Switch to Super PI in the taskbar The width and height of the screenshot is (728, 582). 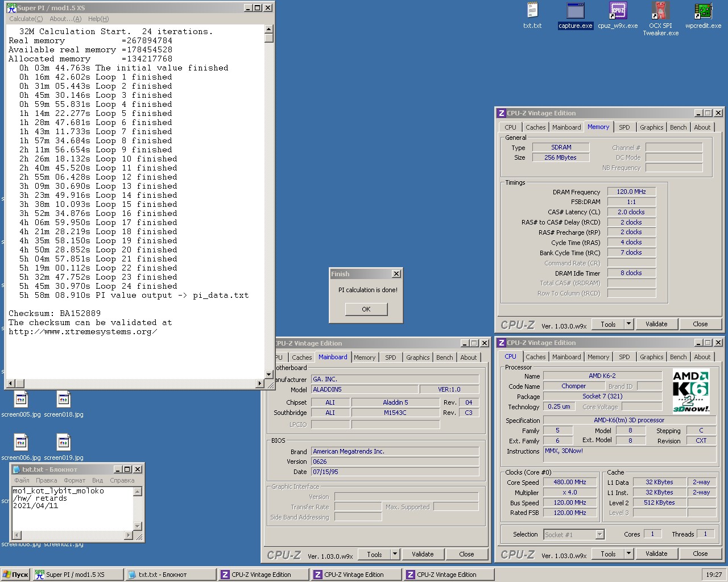pos(77,575)
